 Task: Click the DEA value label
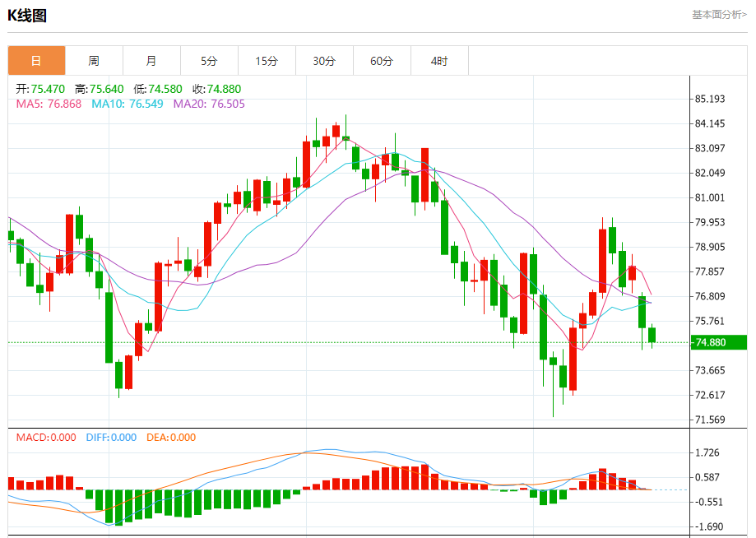click(171, 438)
